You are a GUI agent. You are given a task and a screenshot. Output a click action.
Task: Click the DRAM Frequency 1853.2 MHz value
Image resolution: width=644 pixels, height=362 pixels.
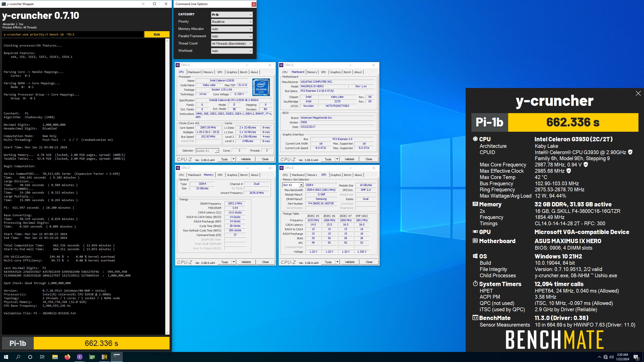pyautogui.click(x=235, y=204)
